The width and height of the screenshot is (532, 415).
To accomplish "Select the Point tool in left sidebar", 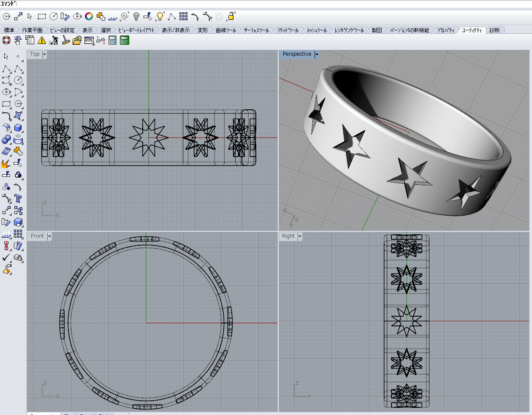I will coord(18,57).
